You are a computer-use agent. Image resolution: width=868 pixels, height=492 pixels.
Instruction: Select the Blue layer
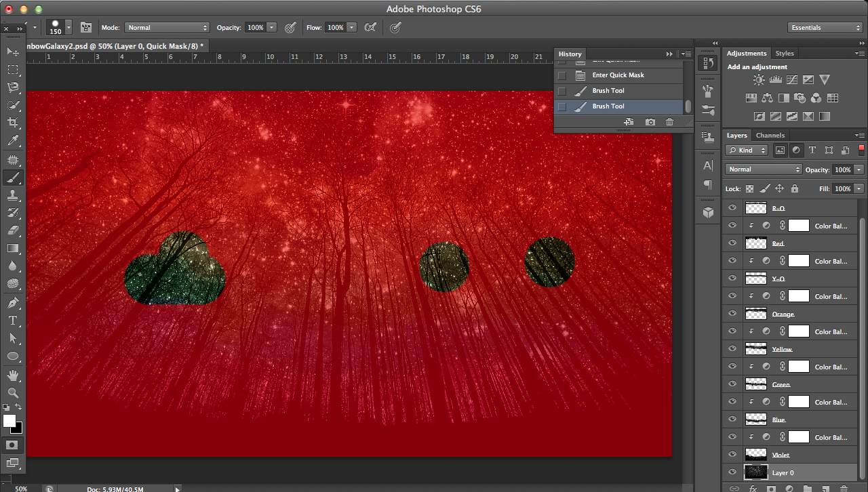790,419
